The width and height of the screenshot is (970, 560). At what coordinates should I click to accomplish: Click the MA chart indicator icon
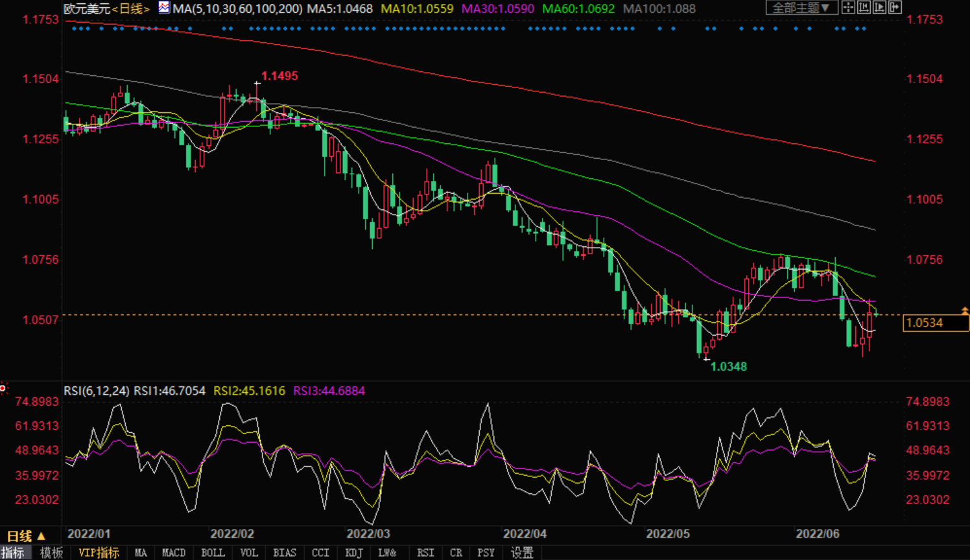point(164,8)
